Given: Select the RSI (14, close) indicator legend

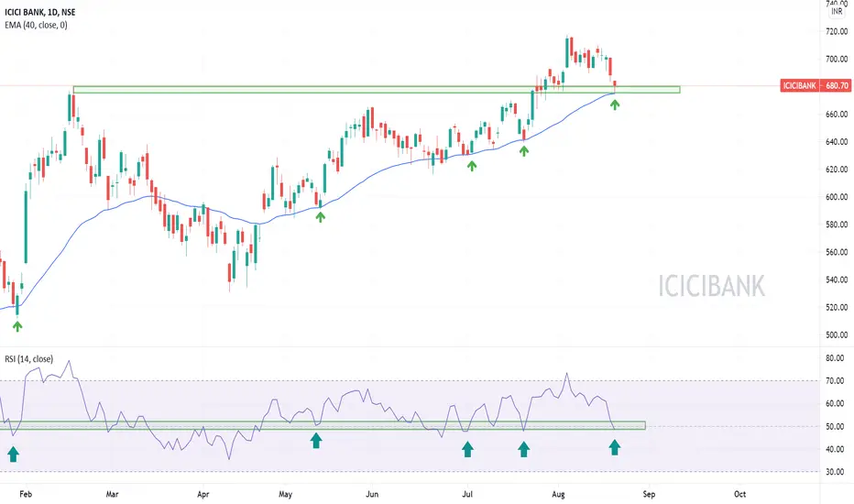Looking at the screenshot, I should 29,359.
